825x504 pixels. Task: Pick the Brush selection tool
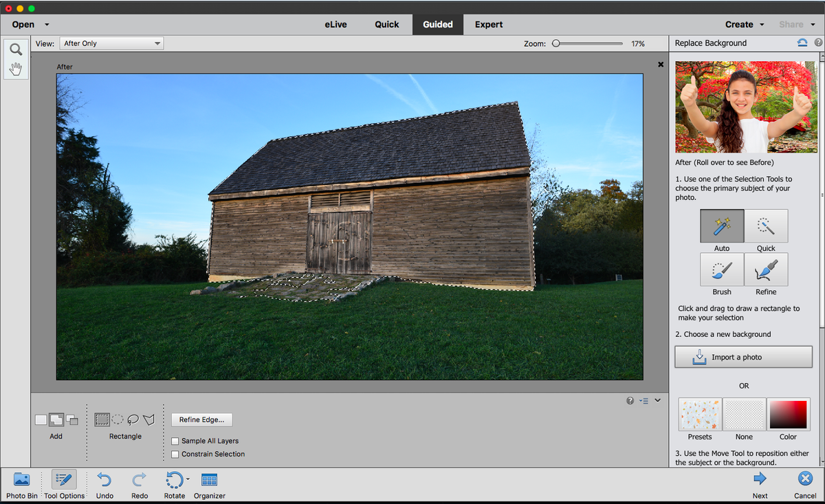point(722,270)
